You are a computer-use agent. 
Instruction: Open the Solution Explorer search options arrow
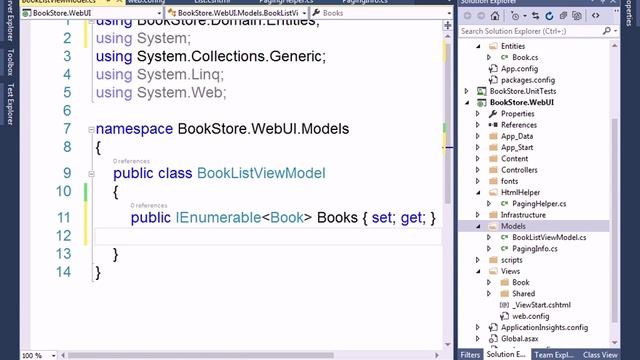click(x=615, y=31)
